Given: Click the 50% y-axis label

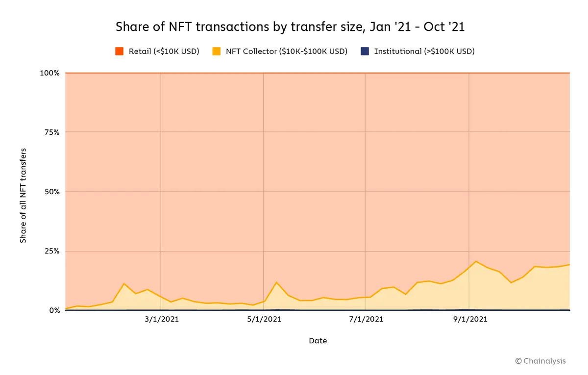Looking at the screenshot, I should pos(51,192).
